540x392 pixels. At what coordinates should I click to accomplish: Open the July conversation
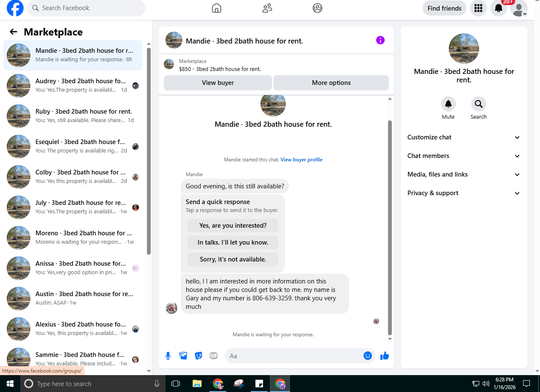(x=73, y=207)
